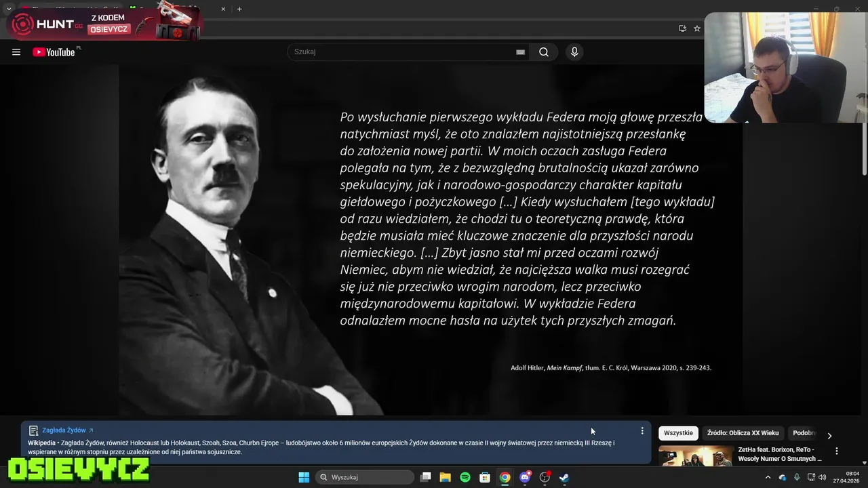The width and height of the screenshot is (868, 488).
Task: Select the Podobne filter chip
Action: (x=804, y=433)
